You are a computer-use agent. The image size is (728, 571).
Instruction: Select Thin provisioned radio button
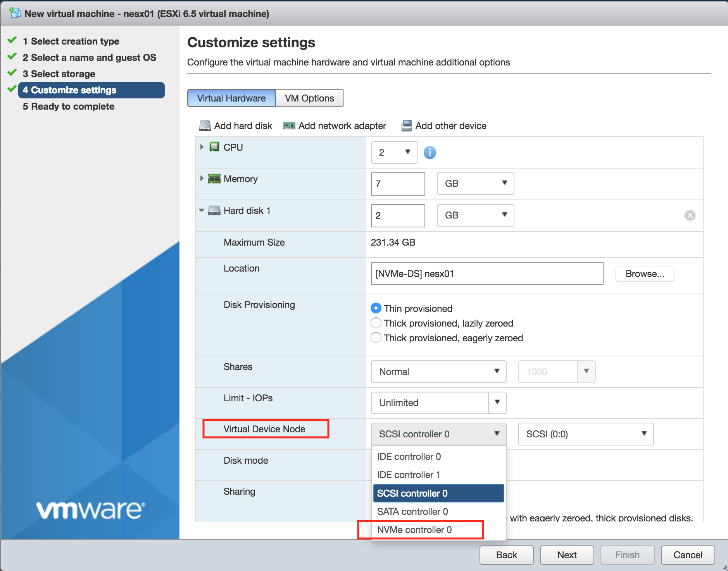376,308
